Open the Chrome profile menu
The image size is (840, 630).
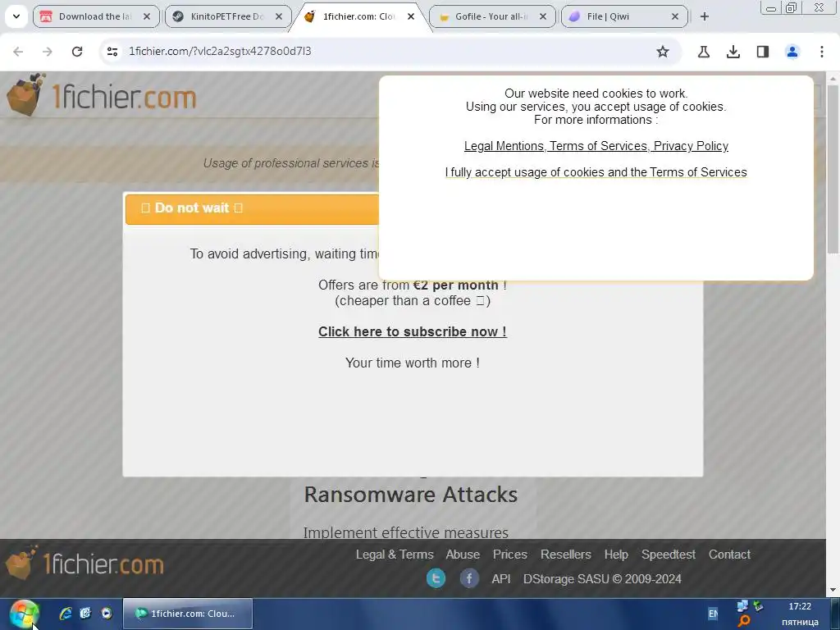pos(792,52)
